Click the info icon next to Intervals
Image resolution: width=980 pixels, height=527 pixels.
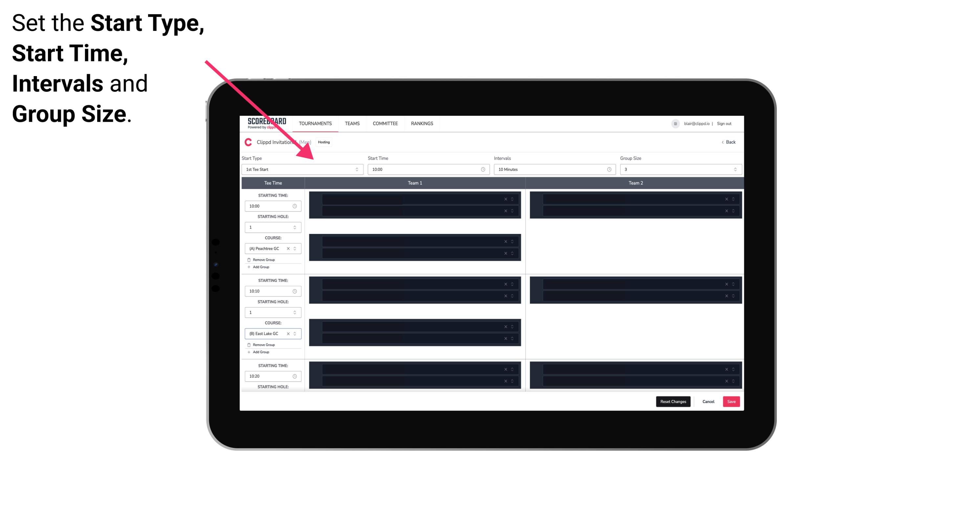607,169
